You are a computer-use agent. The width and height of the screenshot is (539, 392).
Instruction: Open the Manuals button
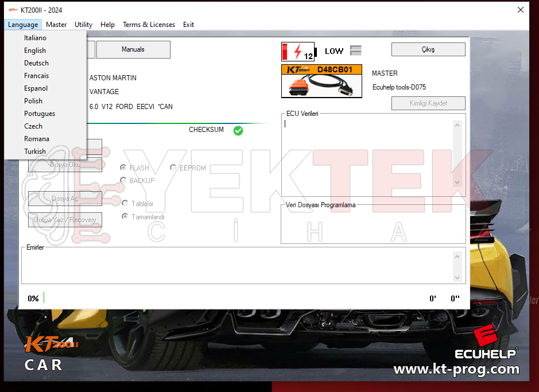tap(133, 49)
